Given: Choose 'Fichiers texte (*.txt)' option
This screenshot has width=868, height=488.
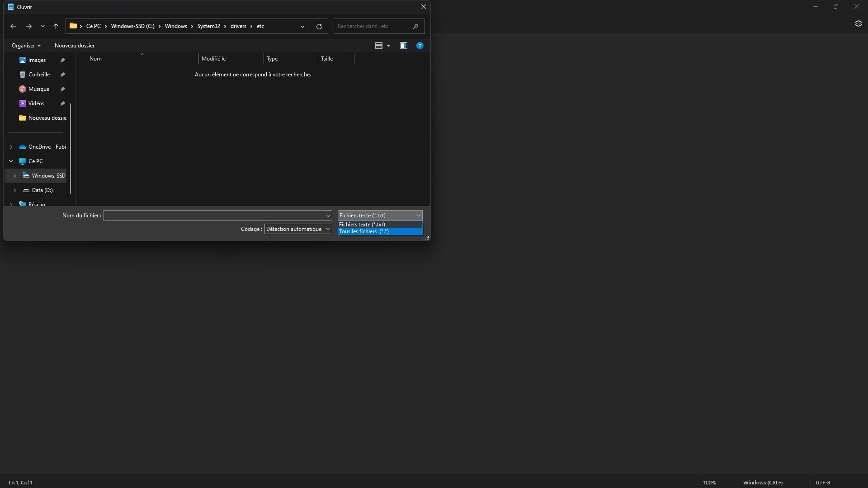Looking at the screenshot, I should point(380,225).
